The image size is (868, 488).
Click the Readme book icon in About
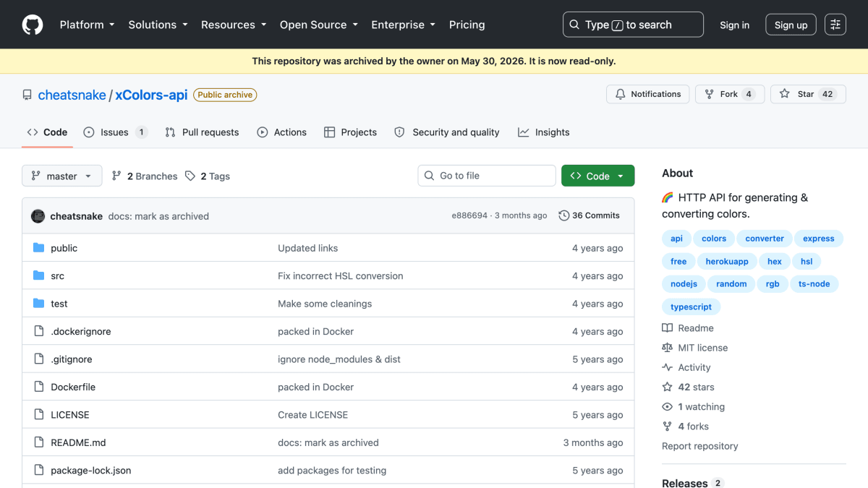[667, 328]
